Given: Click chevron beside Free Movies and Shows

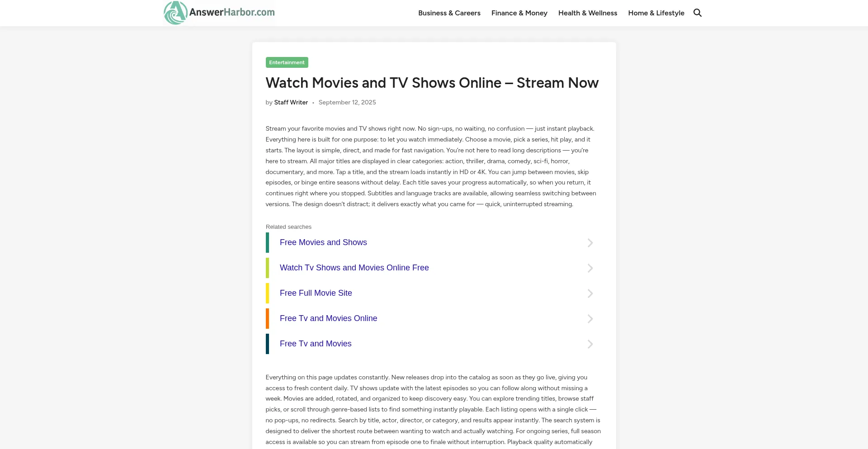Looking at the screenshot, I should pyautogui.click(x=590, y=243).
